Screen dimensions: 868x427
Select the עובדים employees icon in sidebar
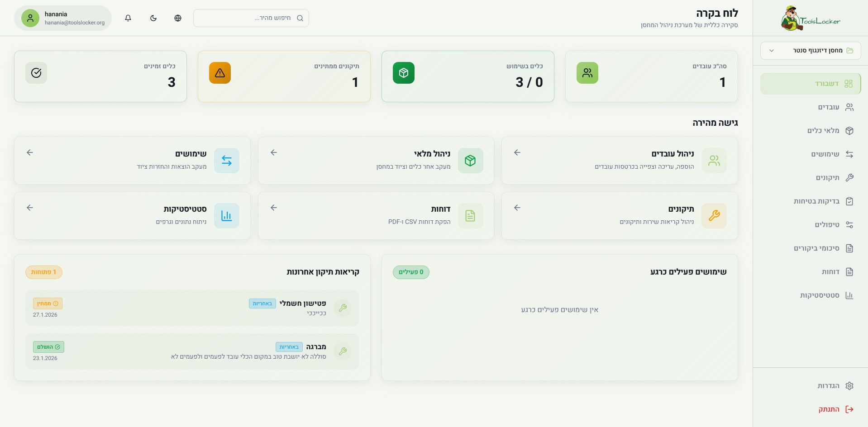(849, 107)
